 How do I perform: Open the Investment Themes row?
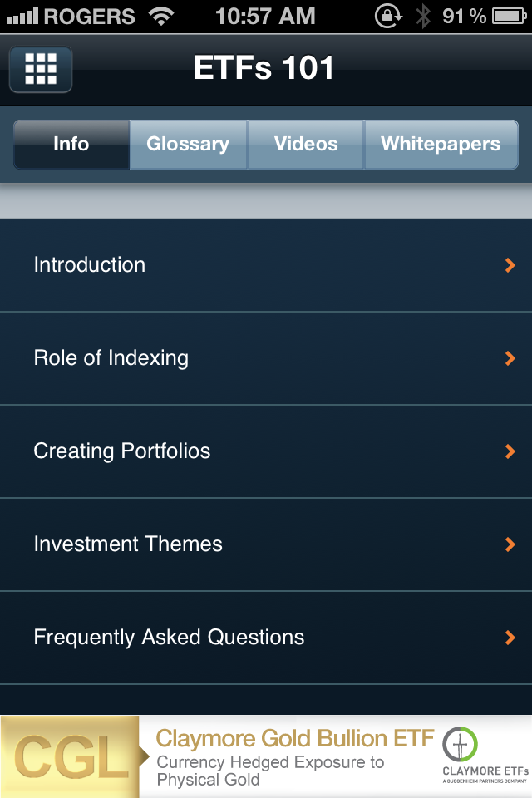click(x=266, y=544)
